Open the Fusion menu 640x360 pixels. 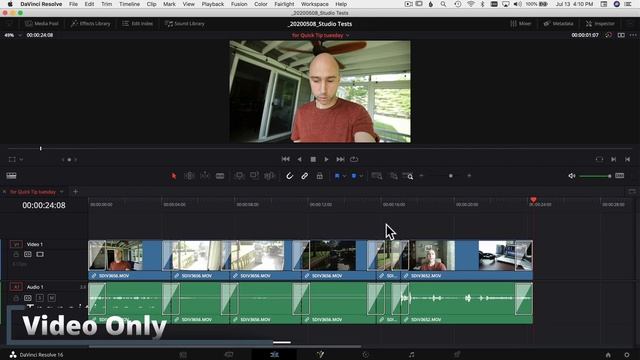tap(239, 4)
